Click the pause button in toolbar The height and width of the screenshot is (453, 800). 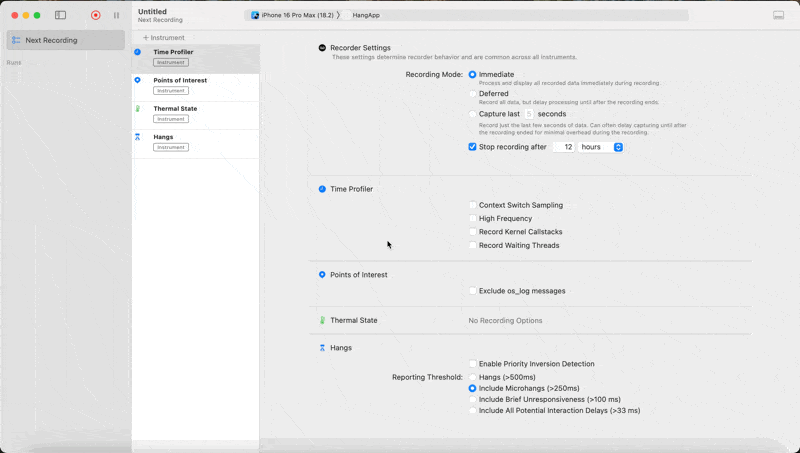(116, 15)
